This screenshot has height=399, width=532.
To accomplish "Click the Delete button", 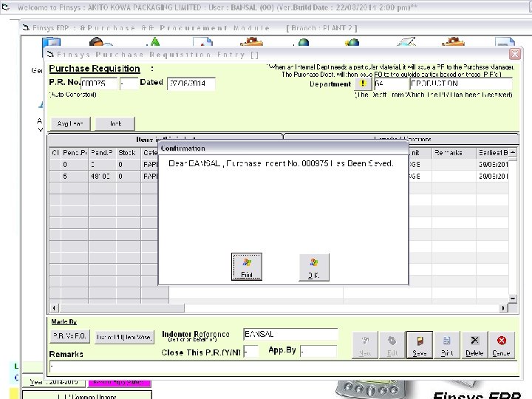I will pyautogui.click(x=474, y=345).
